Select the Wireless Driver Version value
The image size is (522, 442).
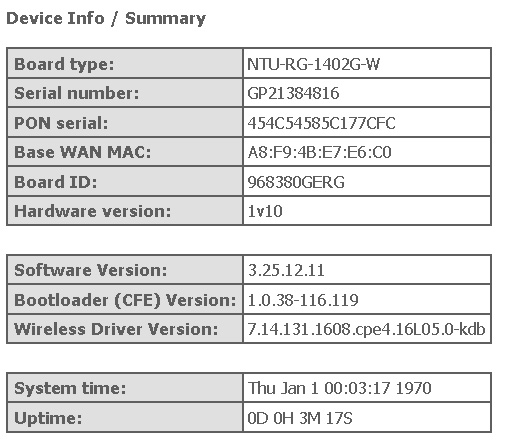coord(366,329)
